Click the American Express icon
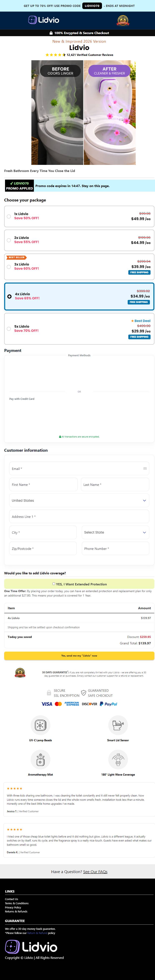 coord(72,704)
